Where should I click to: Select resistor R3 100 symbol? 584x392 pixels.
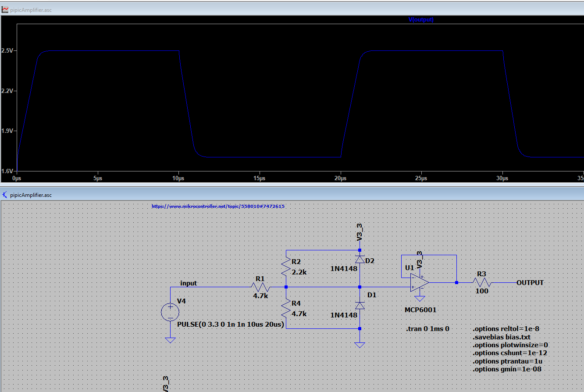pos(481,283)
